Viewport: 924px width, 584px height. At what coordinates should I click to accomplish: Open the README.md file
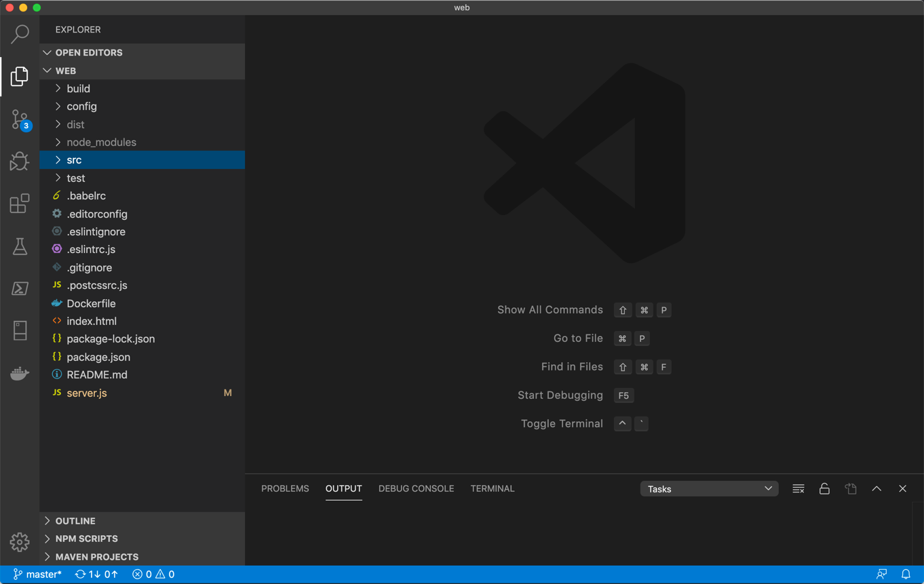(x=142, y=374)
